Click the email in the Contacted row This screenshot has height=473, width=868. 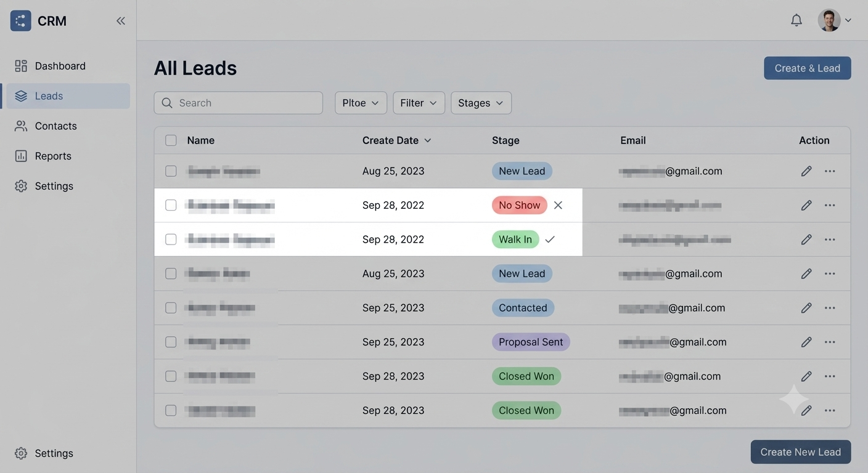(672, 308)
